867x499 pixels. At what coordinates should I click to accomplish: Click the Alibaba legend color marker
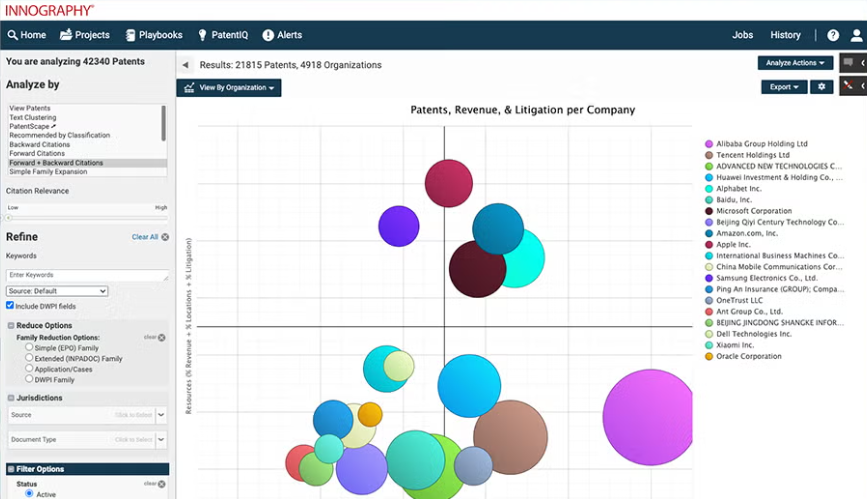click(709, 144)
